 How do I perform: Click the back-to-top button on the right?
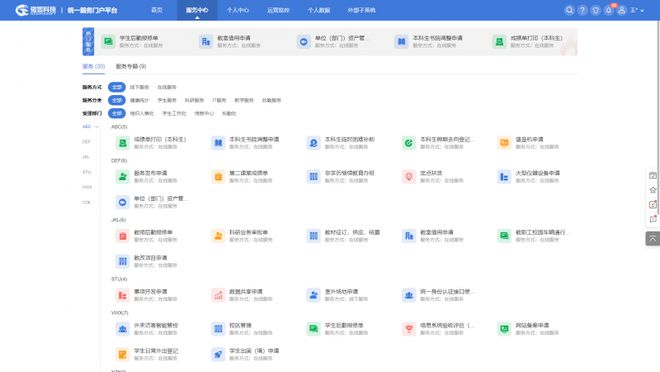(652, 239)
